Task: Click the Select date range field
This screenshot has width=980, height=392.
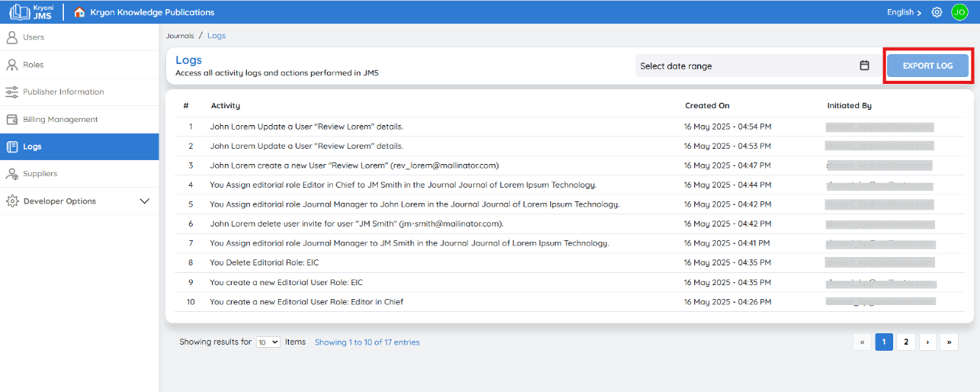Action: tap(756, 66)
